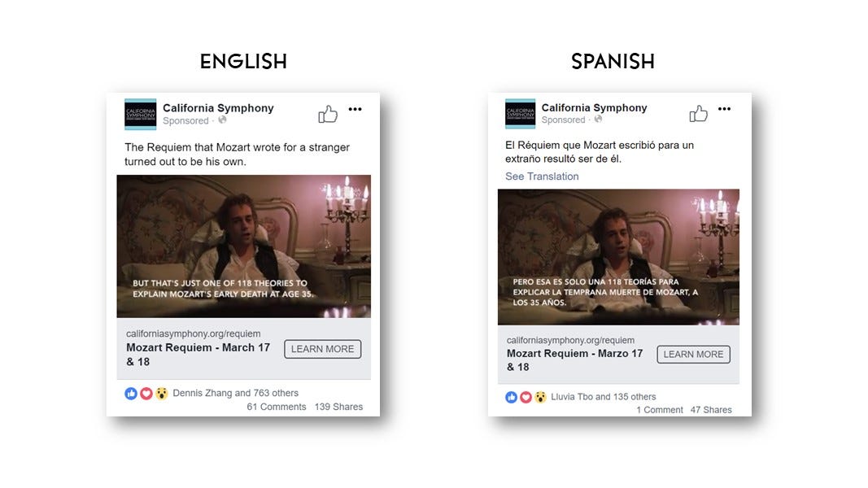The width and height of the screenshot is (868, 488).
Task: Click globe audience icon on English ad
Action: tap(222, 120)
